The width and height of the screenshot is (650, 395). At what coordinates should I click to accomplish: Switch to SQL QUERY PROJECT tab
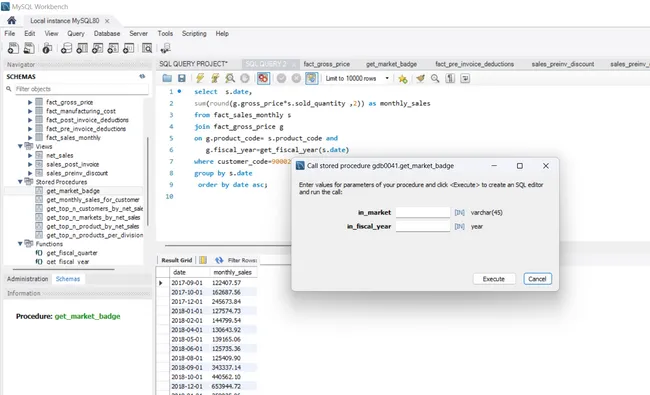point(194,64)
